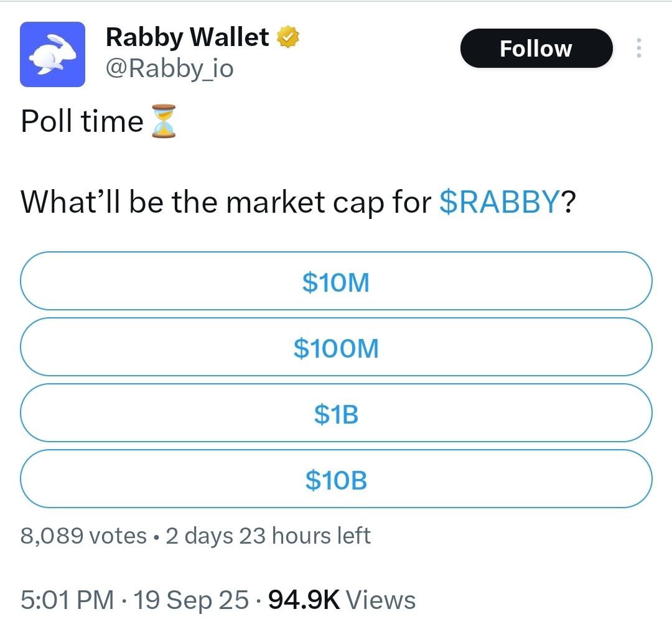Click the hourglass emoji in the post
The height and width of the screenshot is (632, 672).
[x=164, y=121]
